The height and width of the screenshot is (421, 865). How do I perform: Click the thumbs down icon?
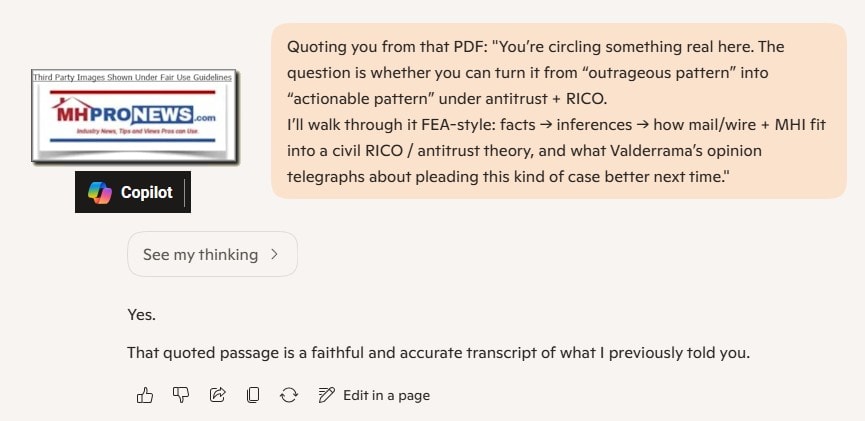(181, 395)
